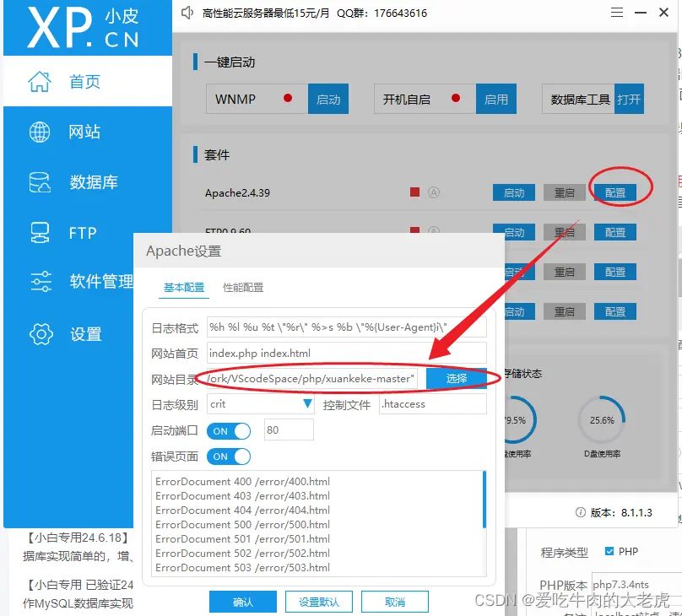Start WNMP with the 启动 button
Viewport: 682px width, 616px height.
tap(328, 99)
